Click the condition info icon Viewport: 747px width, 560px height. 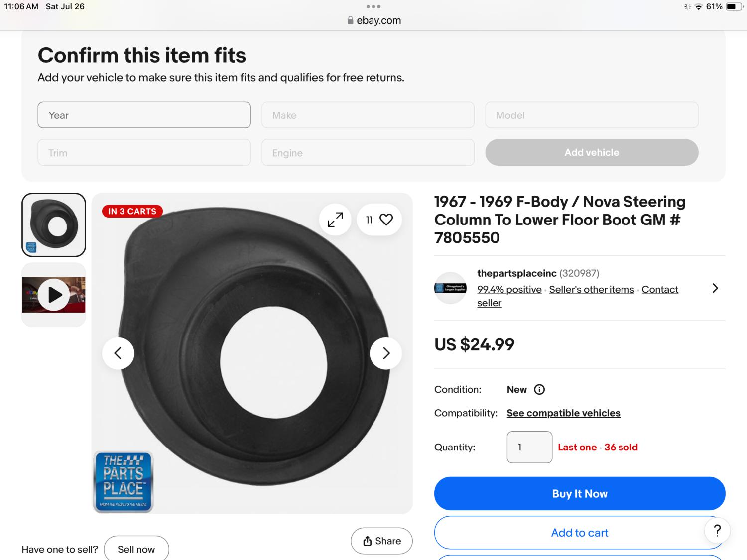click(x=539, y=390)
